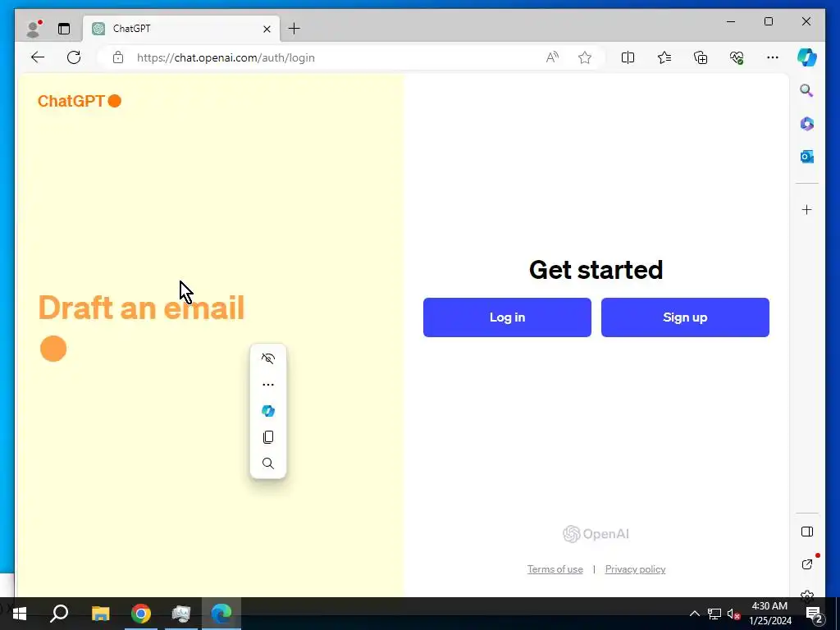The width and height of the screenshot is (840, 630).
Task: Open a new tab with plus button
Action: (294, 29)
